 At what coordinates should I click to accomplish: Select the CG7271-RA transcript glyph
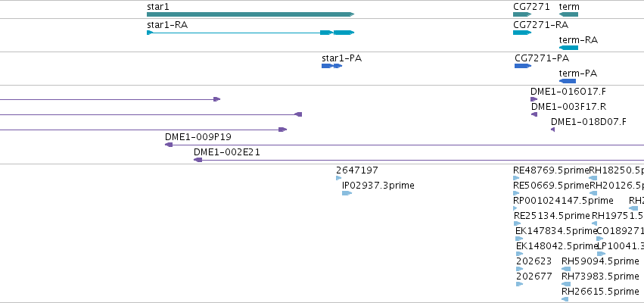522,33
